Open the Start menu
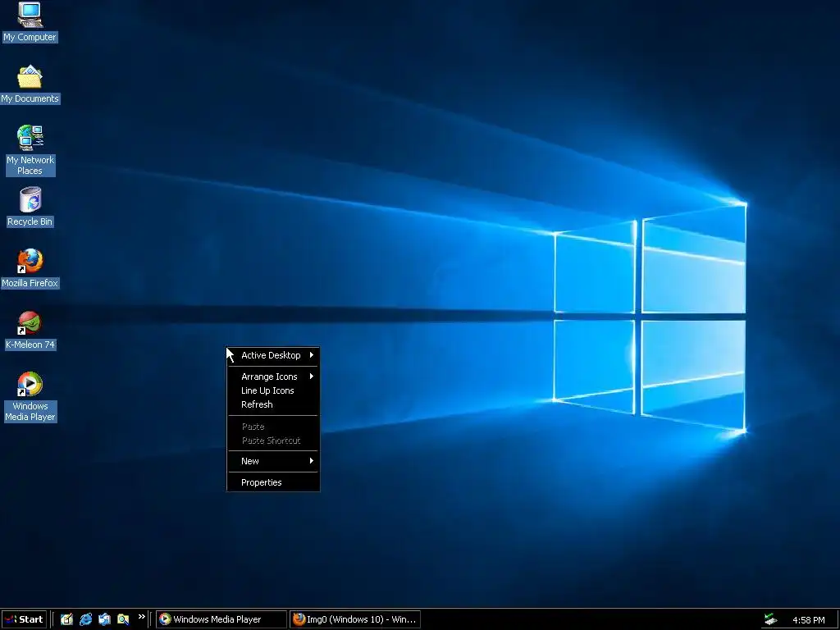 coord(24,619)
